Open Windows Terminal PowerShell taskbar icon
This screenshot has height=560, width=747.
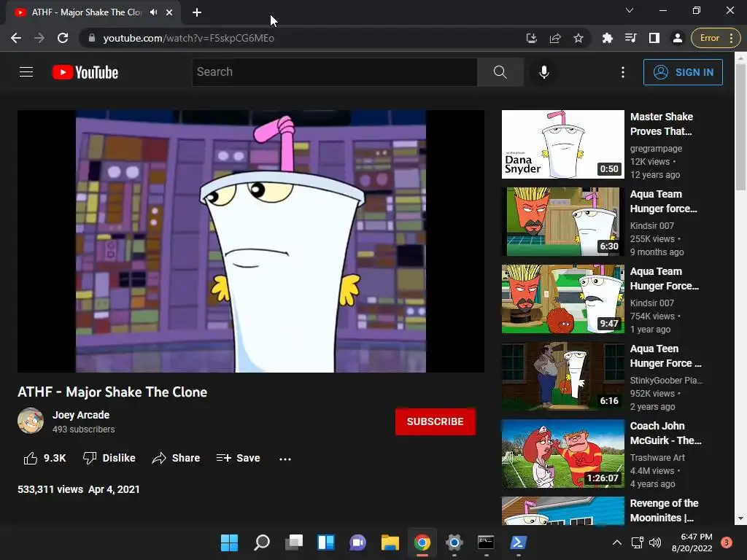[519, 542]
